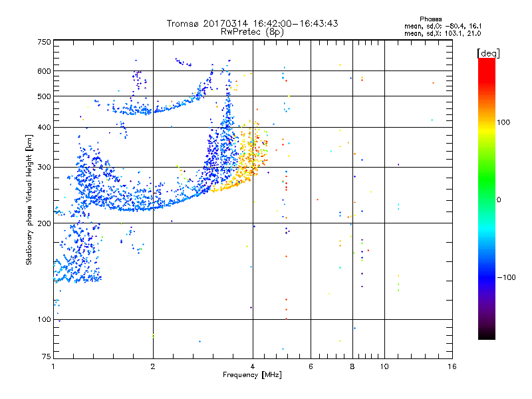Click the y-axis tick label "600"
Screen dimensions: 532x399
(45, 71)
